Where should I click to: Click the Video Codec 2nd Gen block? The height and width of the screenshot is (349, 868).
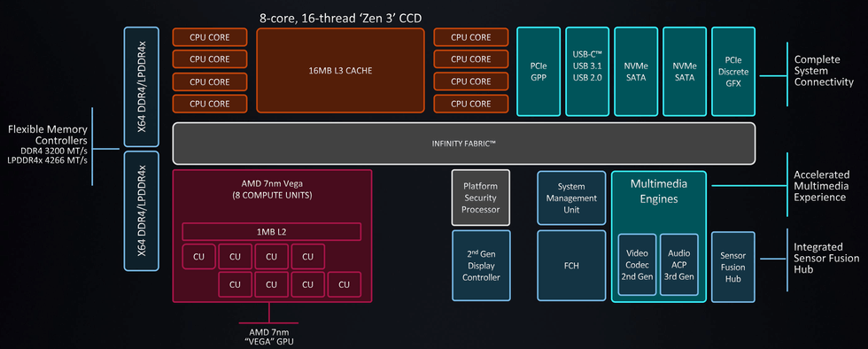click(x=637, y=265)
